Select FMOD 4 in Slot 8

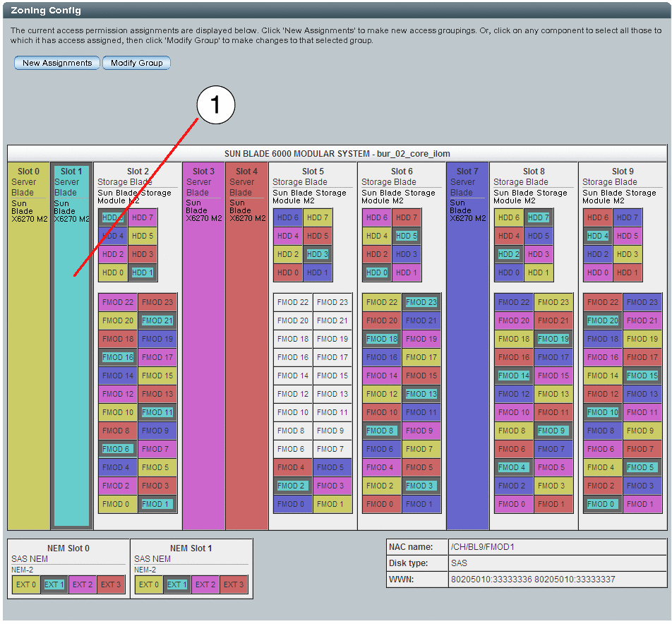[x=514, y=467]
